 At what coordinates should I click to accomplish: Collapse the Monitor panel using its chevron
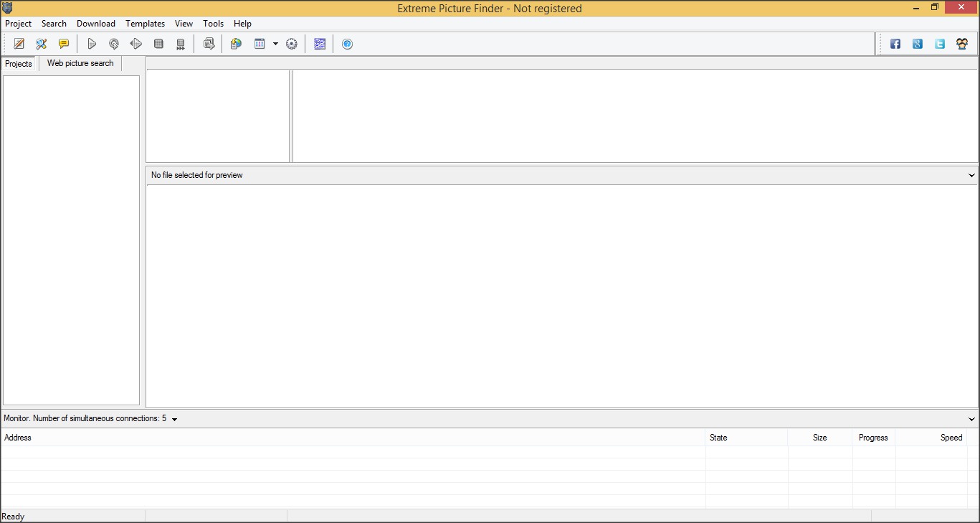click(x=971, y=419)
